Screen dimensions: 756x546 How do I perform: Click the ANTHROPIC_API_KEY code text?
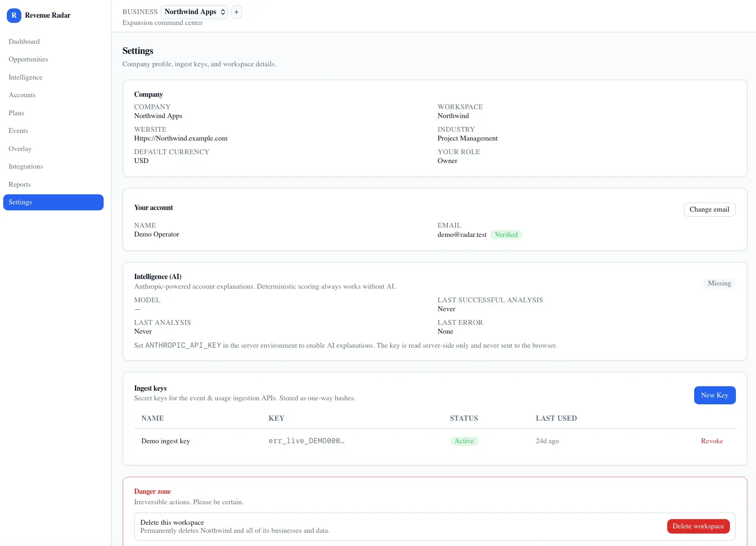(x=183, y=345)
